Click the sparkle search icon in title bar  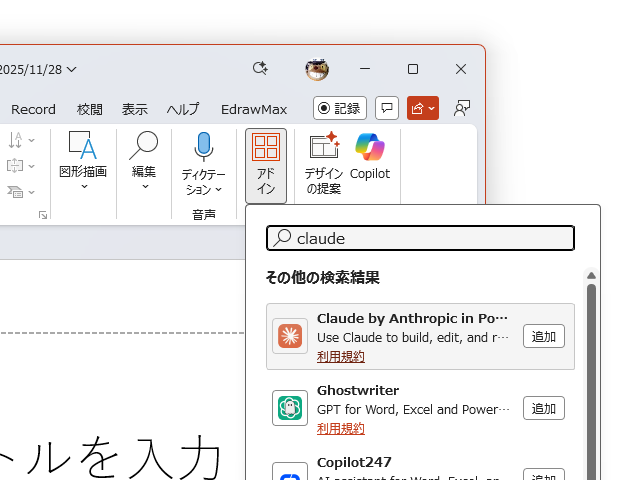tap(260, 68)
